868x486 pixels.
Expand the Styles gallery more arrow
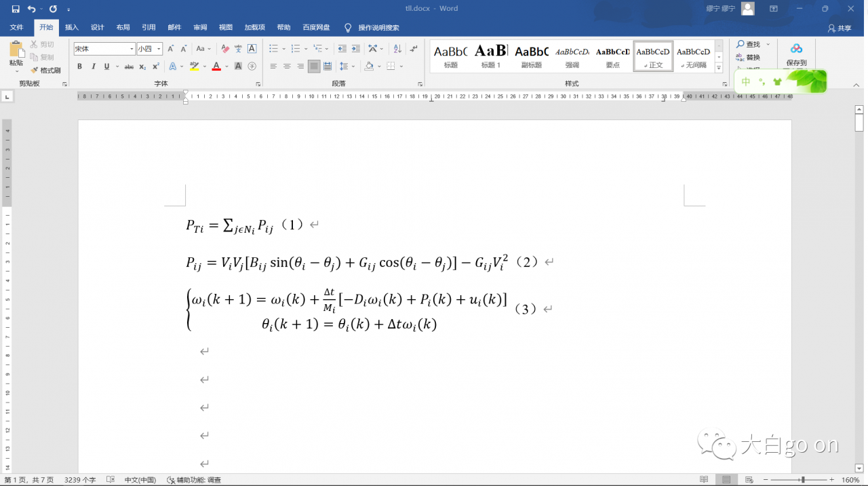(x=719, y=68)
